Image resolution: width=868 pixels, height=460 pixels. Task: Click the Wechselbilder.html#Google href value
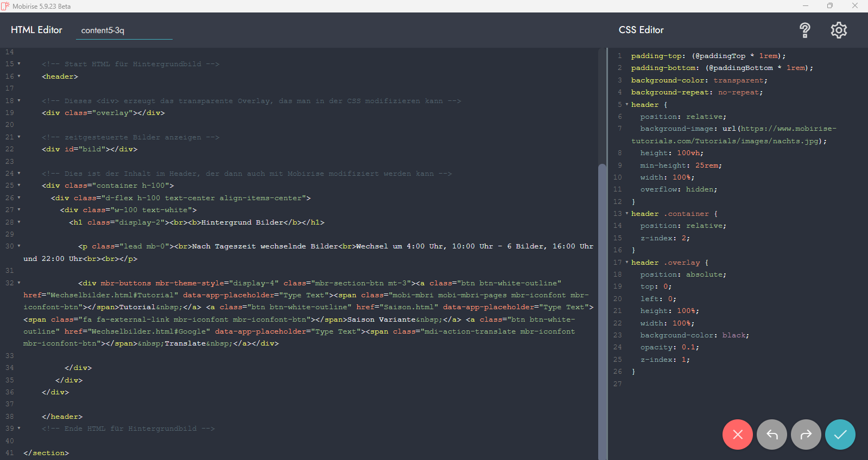point(149,331)
